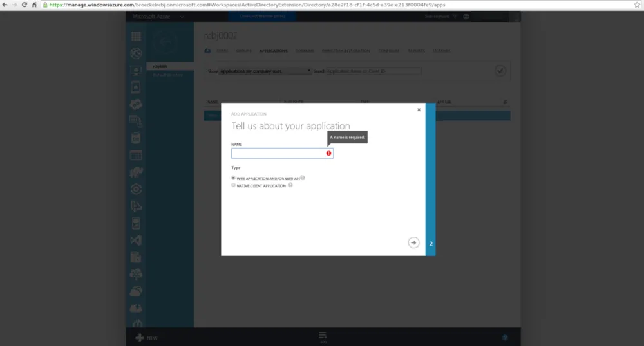Open the Subscriptions filter

point(440,16)
